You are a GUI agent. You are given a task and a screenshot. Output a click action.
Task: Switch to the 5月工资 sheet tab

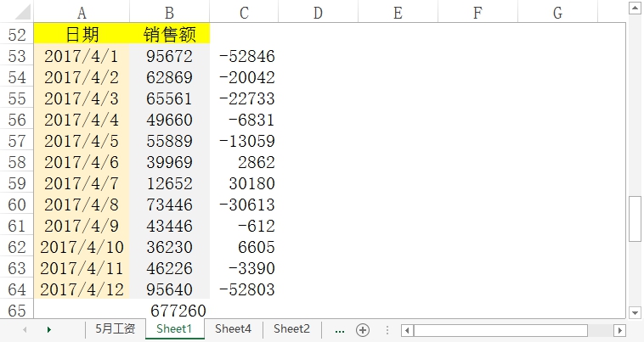[116, 329]
